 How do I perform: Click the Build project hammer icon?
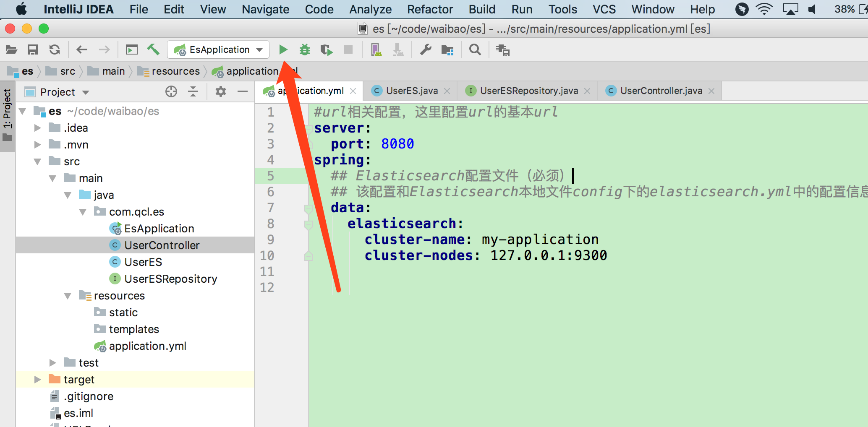point(153,49)
